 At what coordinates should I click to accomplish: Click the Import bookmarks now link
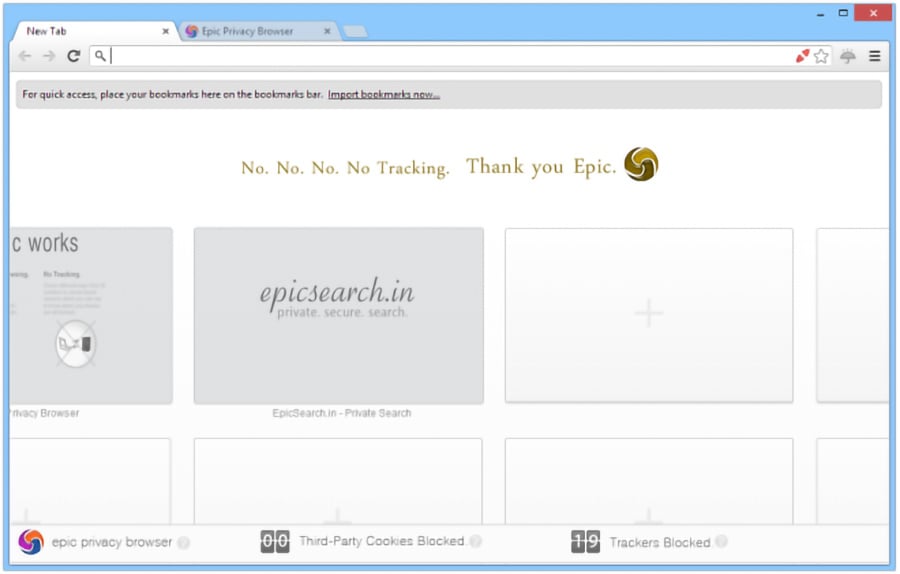[x=384, y=94]
